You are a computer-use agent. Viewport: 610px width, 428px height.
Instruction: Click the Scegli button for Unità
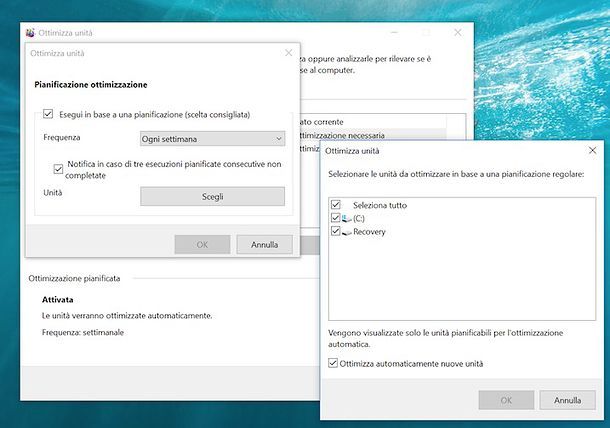212,196
